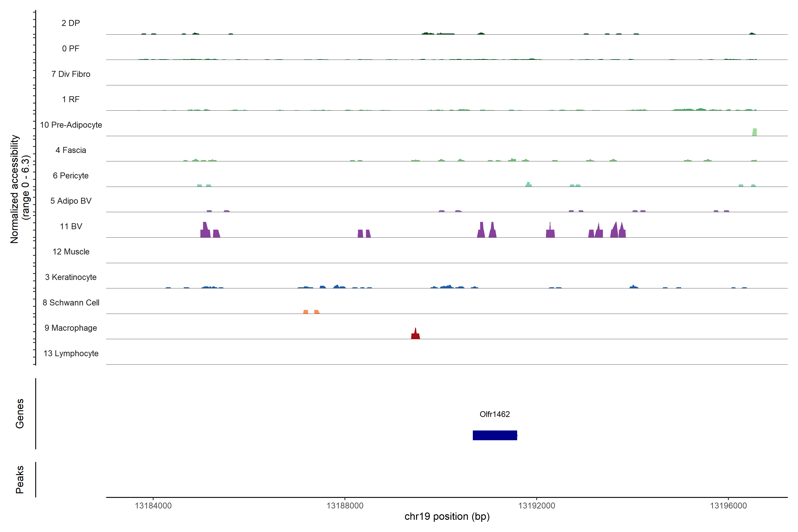This screenshot has width=798, height=532.
Task: Click the '13 Lymphocyte' track label
Action: click(71, 354)
